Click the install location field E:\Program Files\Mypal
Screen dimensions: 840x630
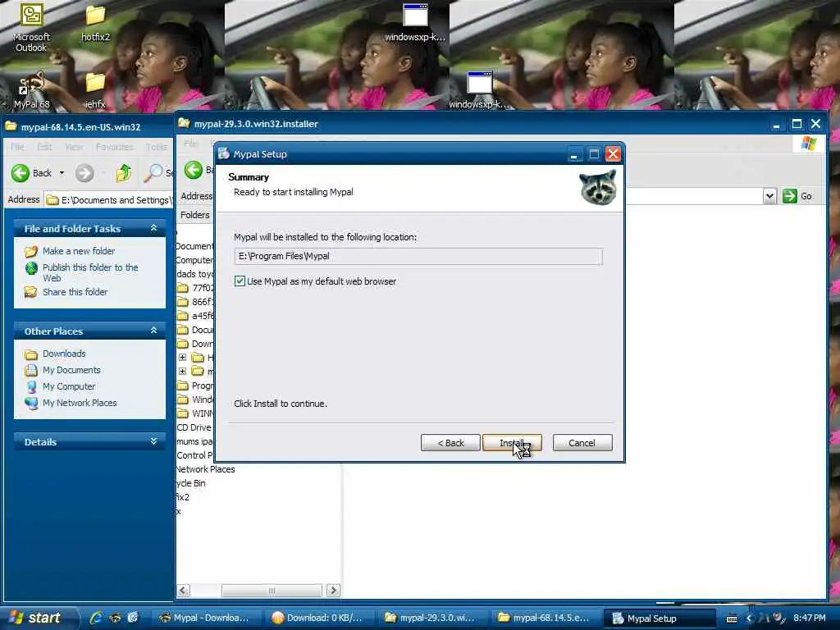pos(418,256)
